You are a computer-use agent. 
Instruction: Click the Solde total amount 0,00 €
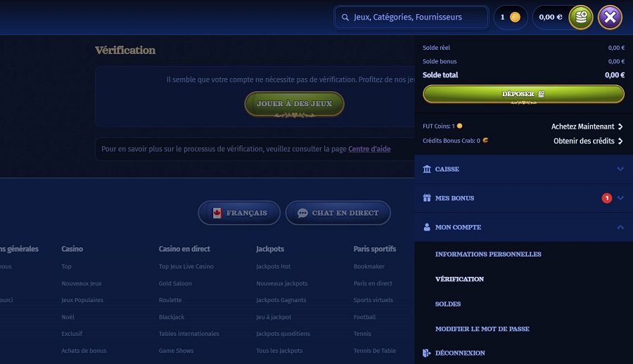615,75
